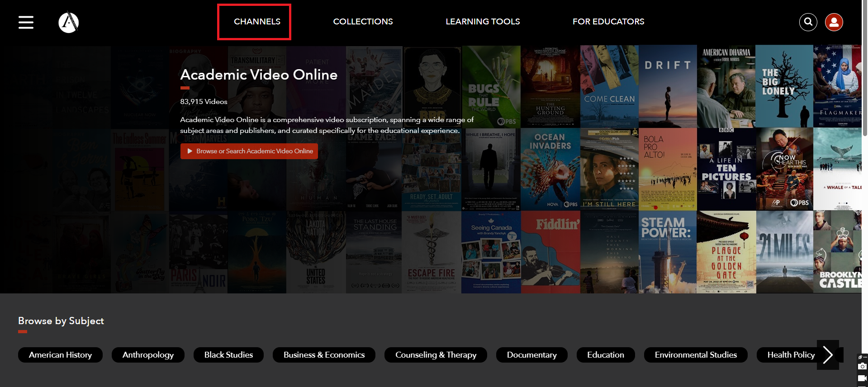Click the Steam Power poster thumbnail
This screenshot has width=868, height=387.
(667, 252)
